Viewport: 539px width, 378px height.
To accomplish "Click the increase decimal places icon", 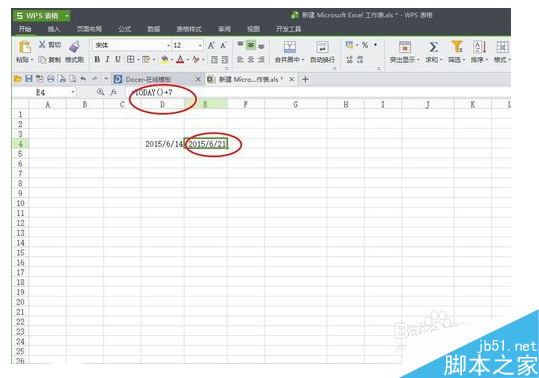I will tap(350, 59).
